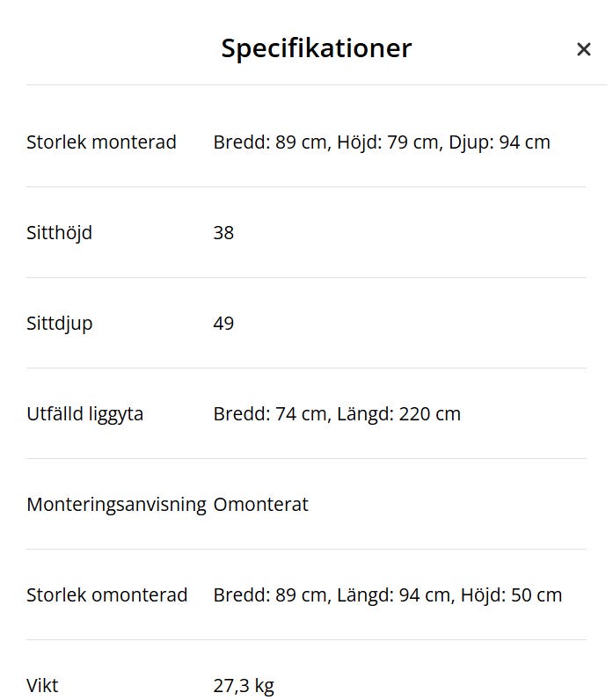Click the Specifikationer heading
Viewport: 613px width, 700px height.
click(316, 47)
